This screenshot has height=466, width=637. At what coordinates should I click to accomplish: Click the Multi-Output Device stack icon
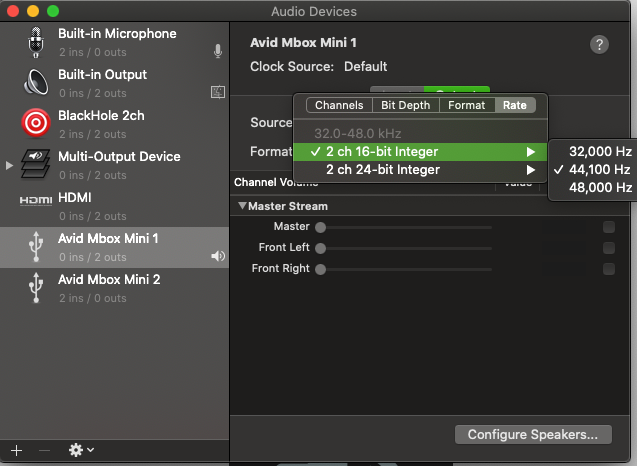36,165
